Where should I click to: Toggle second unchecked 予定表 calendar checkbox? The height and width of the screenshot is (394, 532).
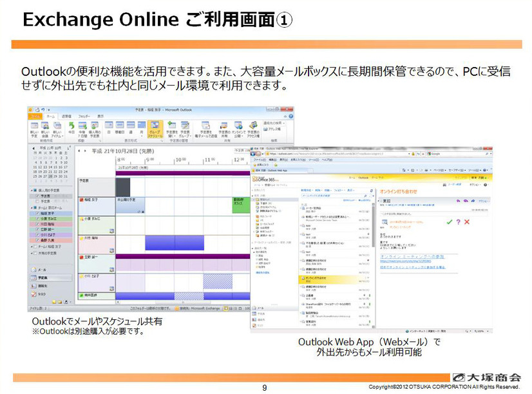click(37, 202)
